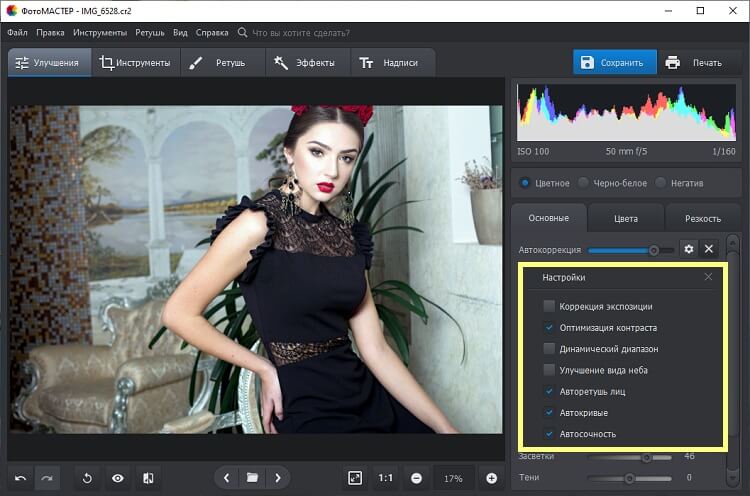The height and width of the screenshot is (496, 750).
Task: Reset image with the circular arrow icon
Action: tap(87, 478)
